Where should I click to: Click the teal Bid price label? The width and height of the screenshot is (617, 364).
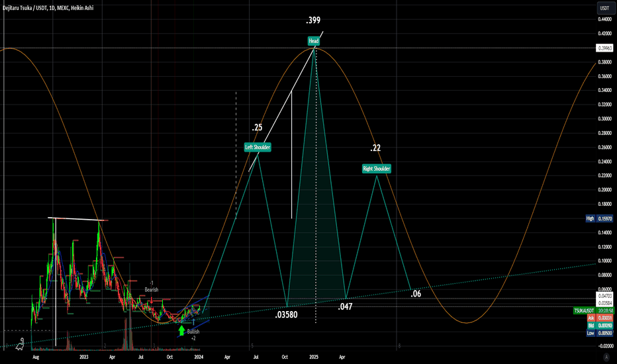pos(600,326)
